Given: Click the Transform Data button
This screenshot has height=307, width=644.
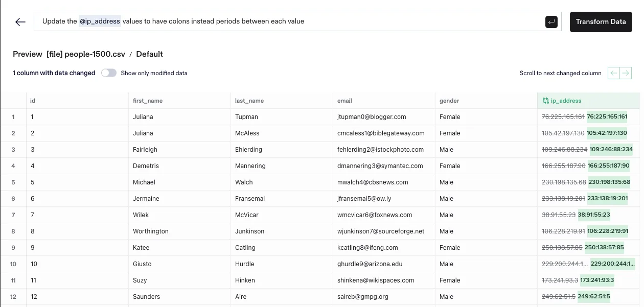Looking at the screenshot, I should coord(601,22).
